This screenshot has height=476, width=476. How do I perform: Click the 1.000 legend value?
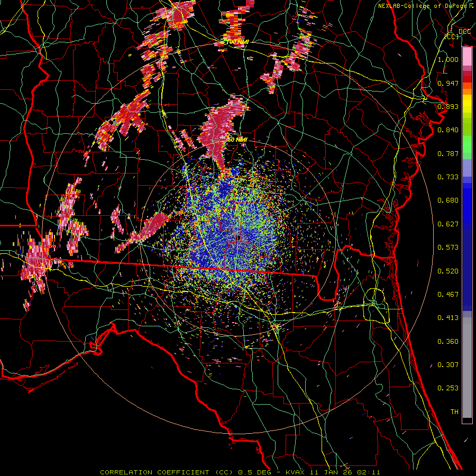[x=448, y=59]
